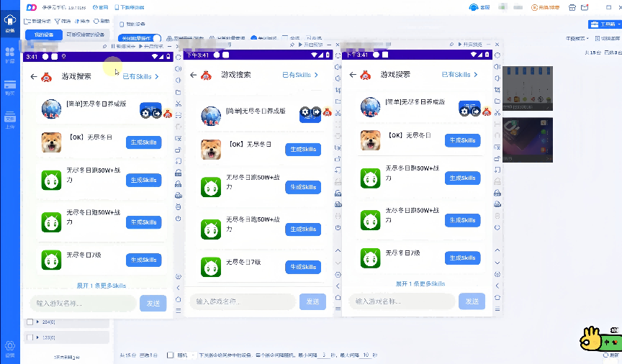Toggle the 关闭批量操作 switch
Image resolution: width=622 pixels, height=364 pixels.
[140, 38]
